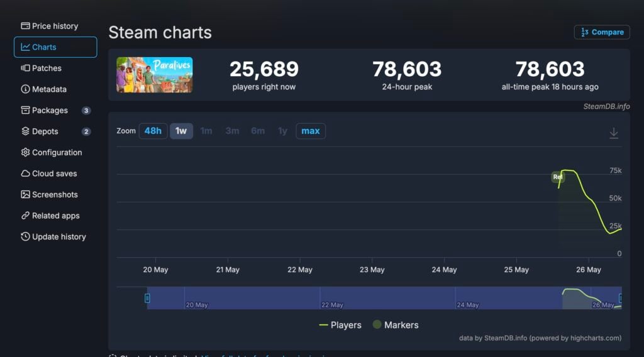Toggle the Players series in legend
Viewport: 644px width, 357px height.
tap(340, 325)
